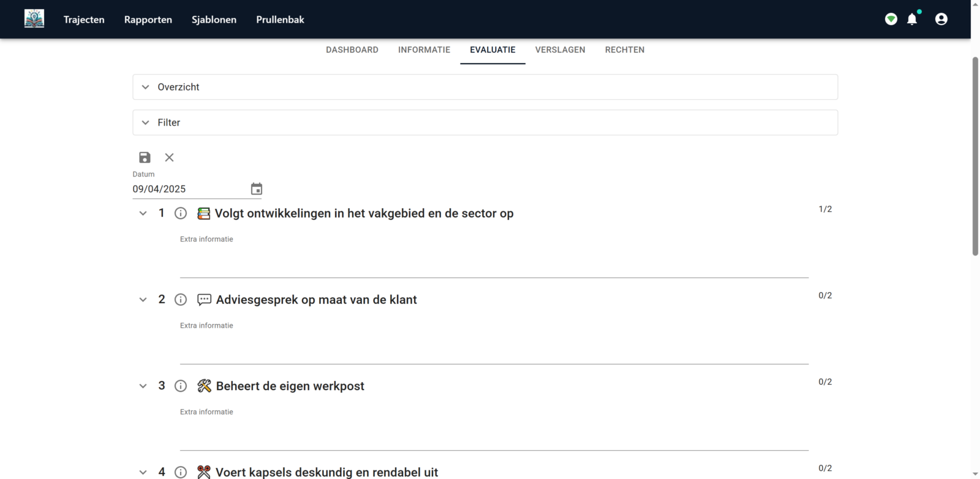Click title Volgt ontwikkelingen in het vakgebied
980x479 pixels.
(364, 213)
